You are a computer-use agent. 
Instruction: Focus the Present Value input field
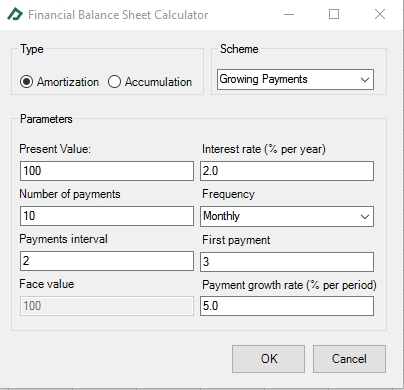tap(107, 171)
